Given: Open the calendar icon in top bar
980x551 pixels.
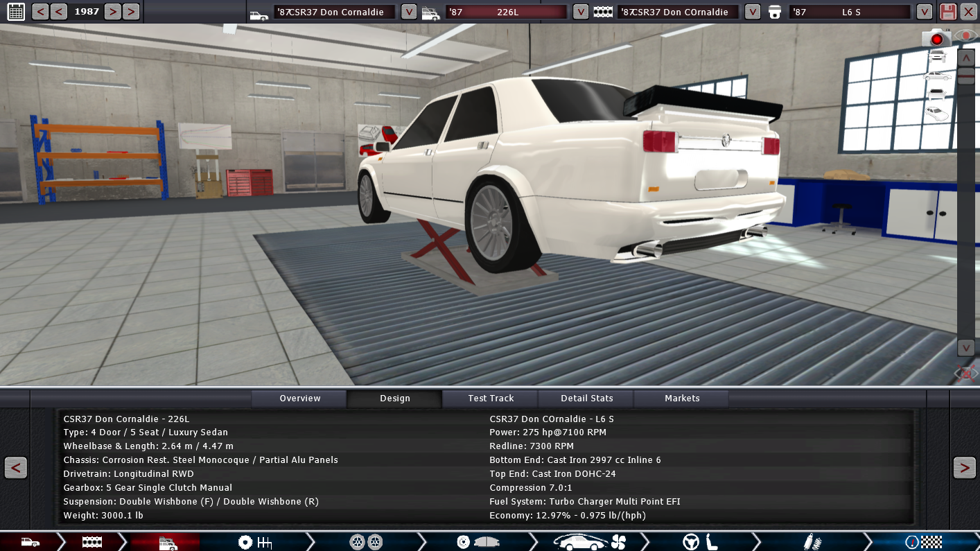Looking at the screenshot, I should (15, 11).
